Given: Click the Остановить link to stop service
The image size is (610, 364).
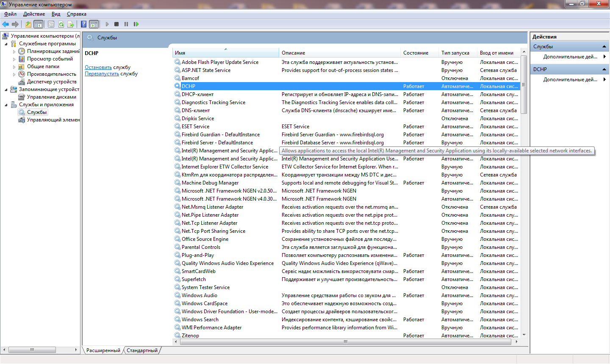Looking at the screenshot, I should point(98,67).
